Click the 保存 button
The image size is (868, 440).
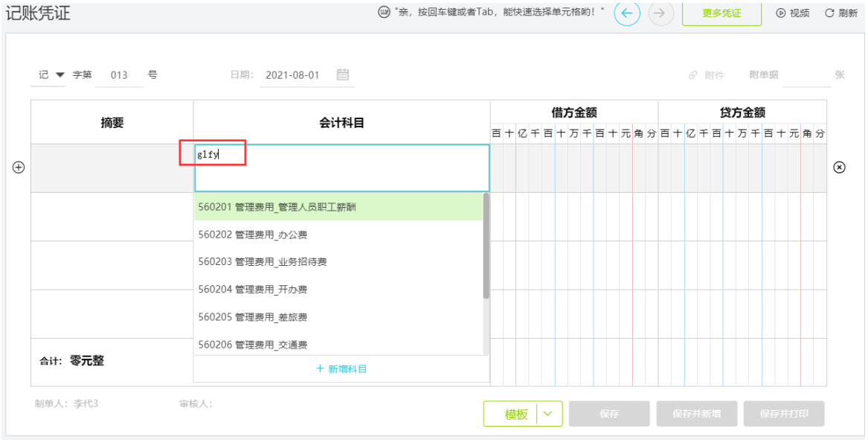click(609, 413)
